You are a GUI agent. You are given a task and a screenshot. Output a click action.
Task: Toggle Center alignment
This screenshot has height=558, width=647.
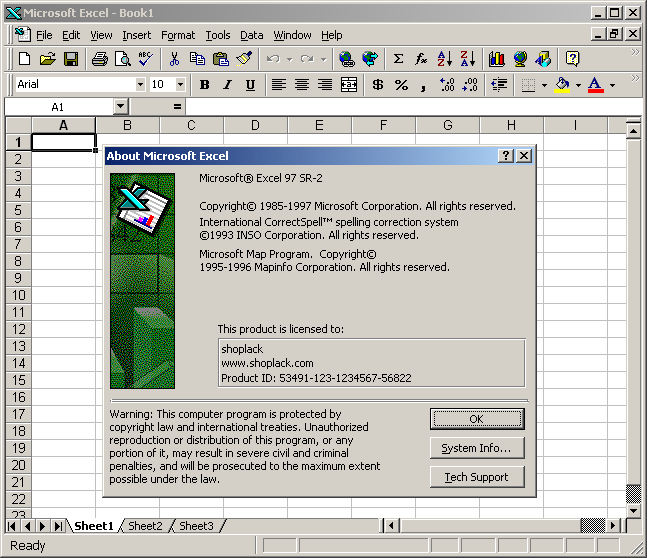pyautogui.click(x=302, y=85)
